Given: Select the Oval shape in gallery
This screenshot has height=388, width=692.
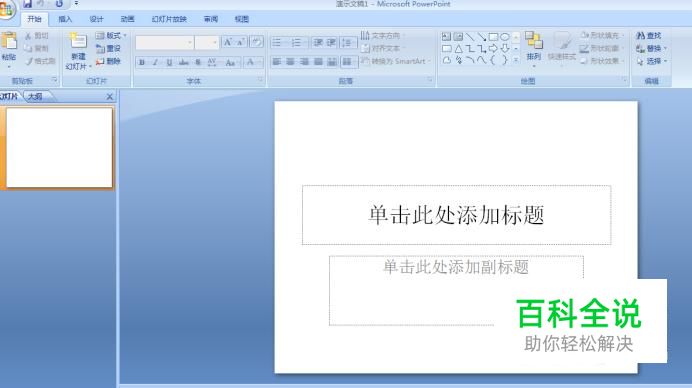Looking at the screenshot, I should pyautogui.click(x=505, y=37).
